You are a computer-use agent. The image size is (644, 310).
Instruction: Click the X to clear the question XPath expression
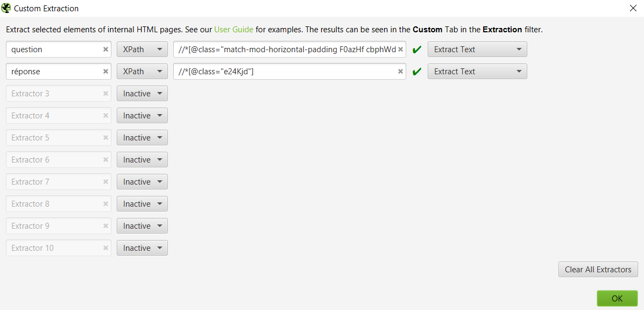[400, 49]
